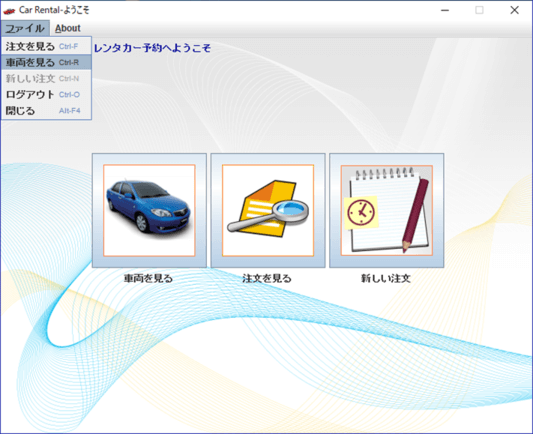533x434 pixels.
Task: Collapse the ファイル menu
Action: [25, 28]
